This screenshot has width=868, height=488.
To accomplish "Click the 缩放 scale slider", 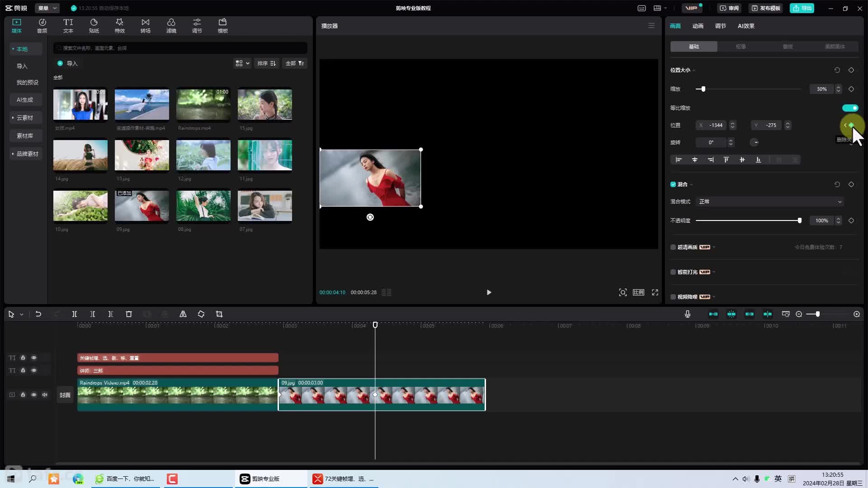I will point(749,89).
